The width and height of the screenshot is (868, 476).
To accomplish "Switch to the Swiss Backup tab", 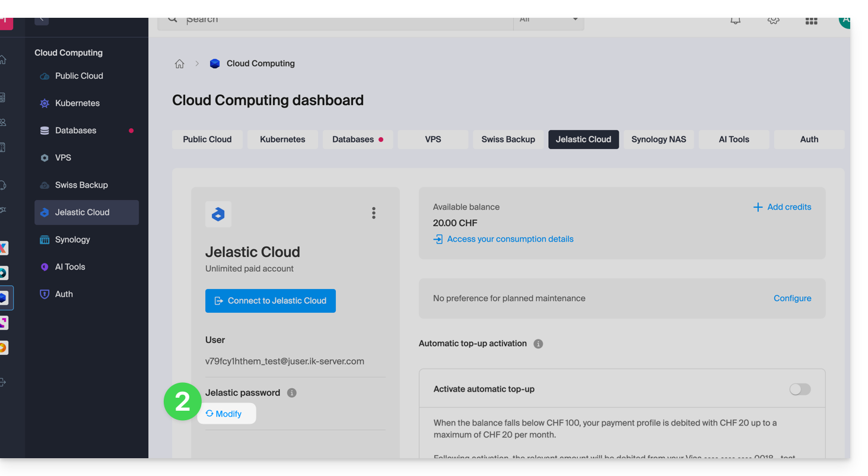I will [508, 139].
